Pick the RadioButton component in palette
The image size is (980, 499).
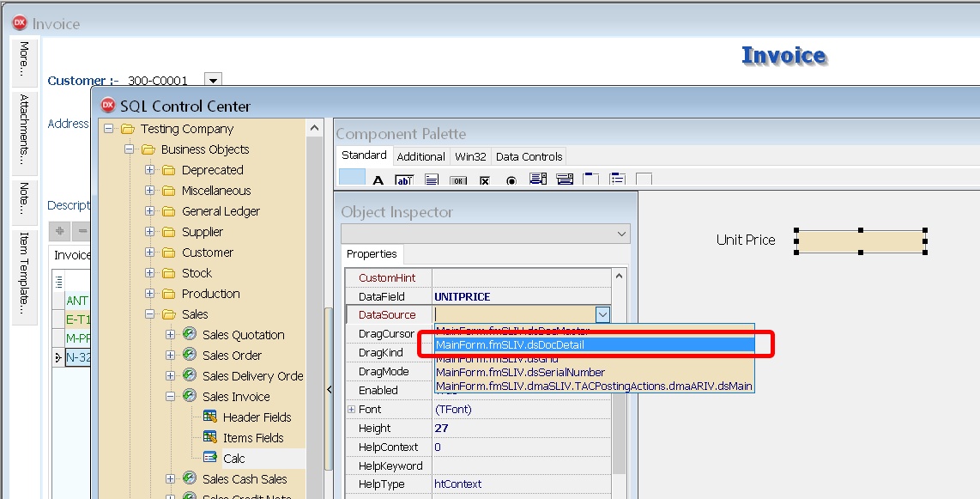511,180
